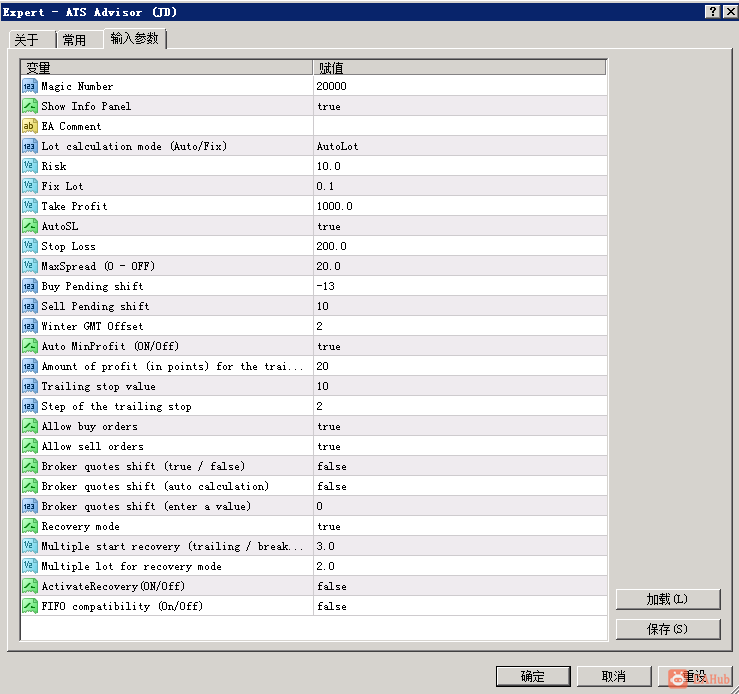The width and height of the screenshot is (739, 694).
Task: Click the 保存 (S) save button
Action: click(667, 629)
